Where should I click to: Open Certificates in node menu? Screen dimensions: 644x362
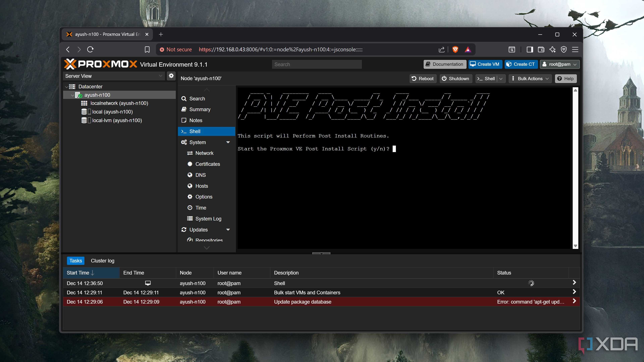click(206, 164)
